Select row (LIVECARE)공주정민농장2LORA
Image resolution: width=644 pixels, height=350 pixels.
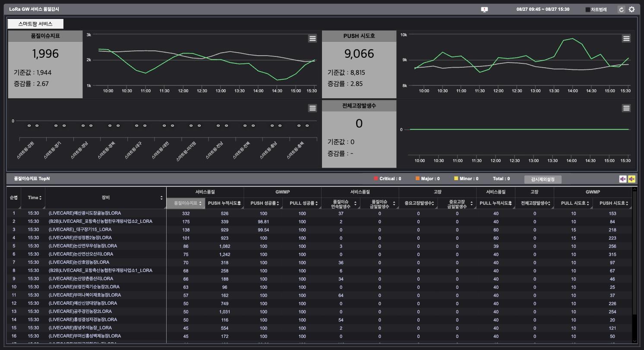coord(319,312)
